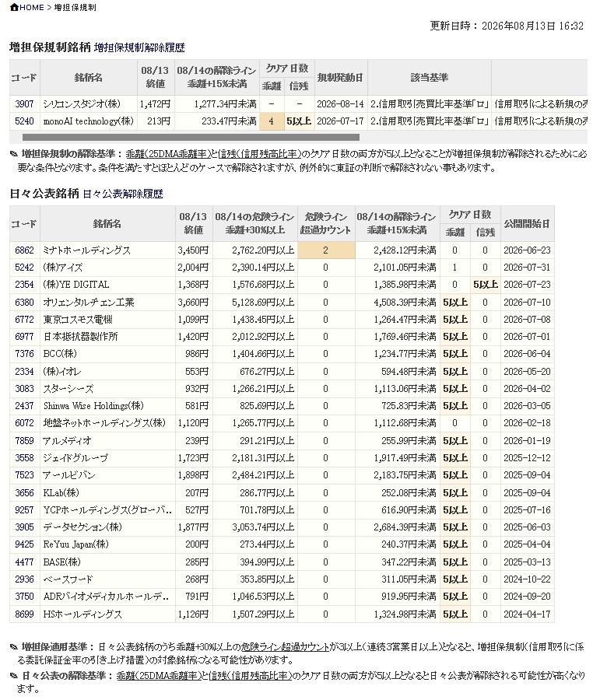593x700 pixels.
Task: Open stock code 3083 link
Action: 24,389
